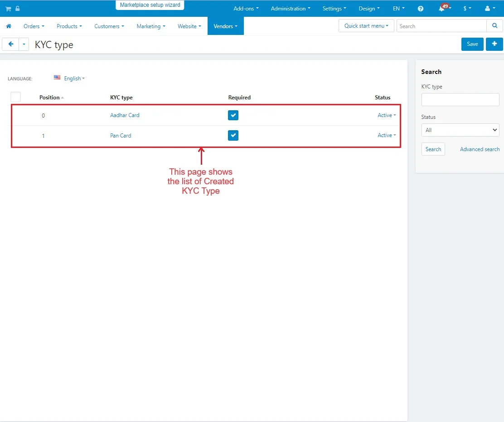Screen dimensions: 504x422
Task: Click the plus icon to add KYC type
Action: pos(494,44)
